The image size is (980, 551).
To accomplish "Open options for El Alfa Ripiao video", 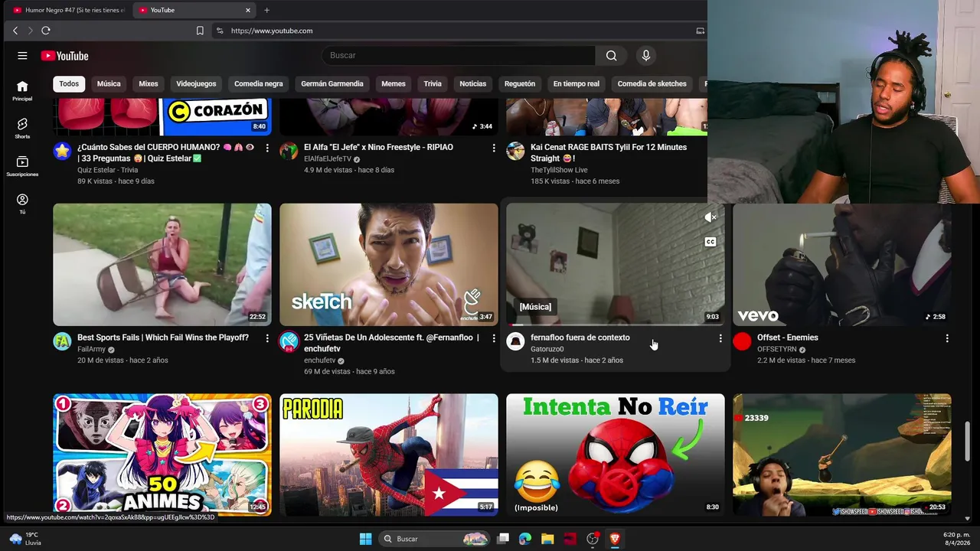I will [494, 148].
